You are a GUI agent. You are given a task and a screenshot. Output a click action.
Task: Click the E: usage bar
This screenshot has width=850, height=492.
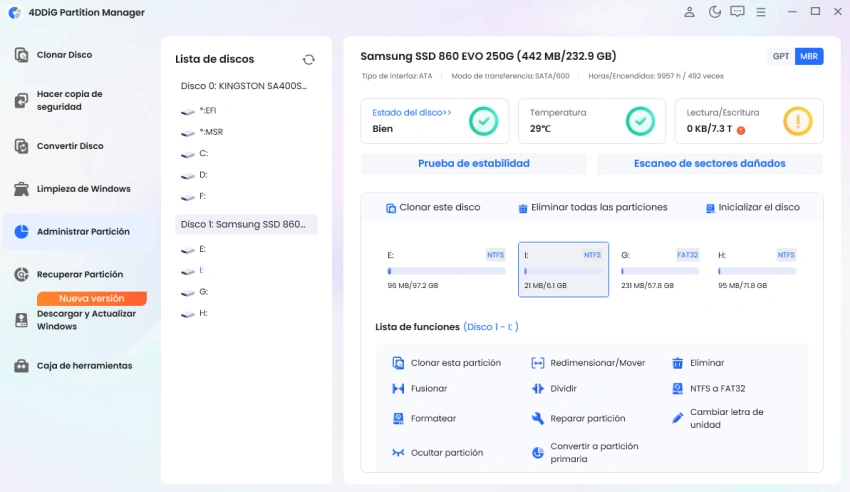click(446, 271)
